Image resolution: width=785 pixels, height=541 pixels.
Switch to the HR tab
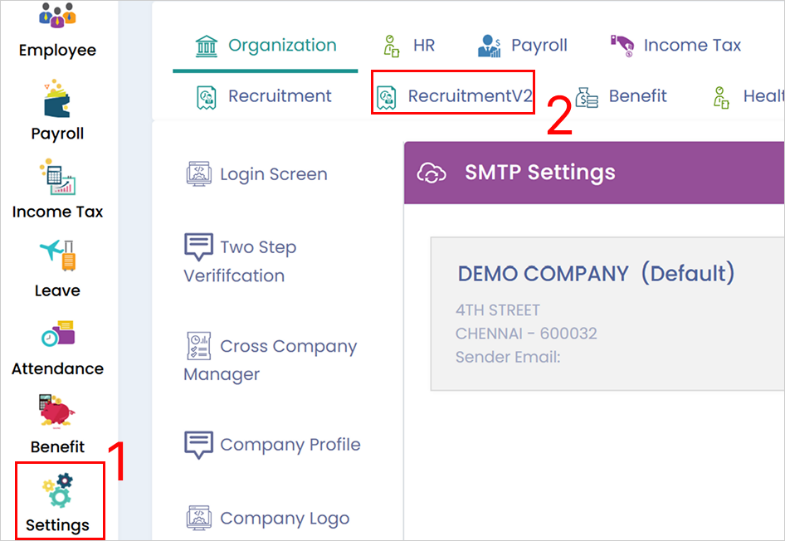tap(409, 46)
